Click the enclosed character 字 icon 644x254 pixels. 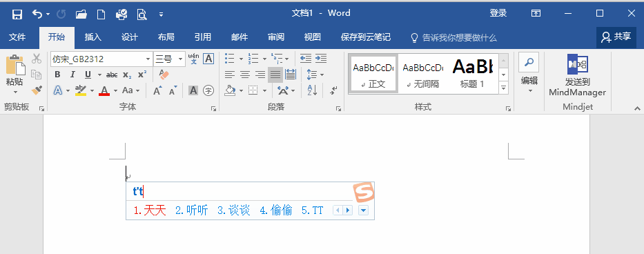coord(208,90)
